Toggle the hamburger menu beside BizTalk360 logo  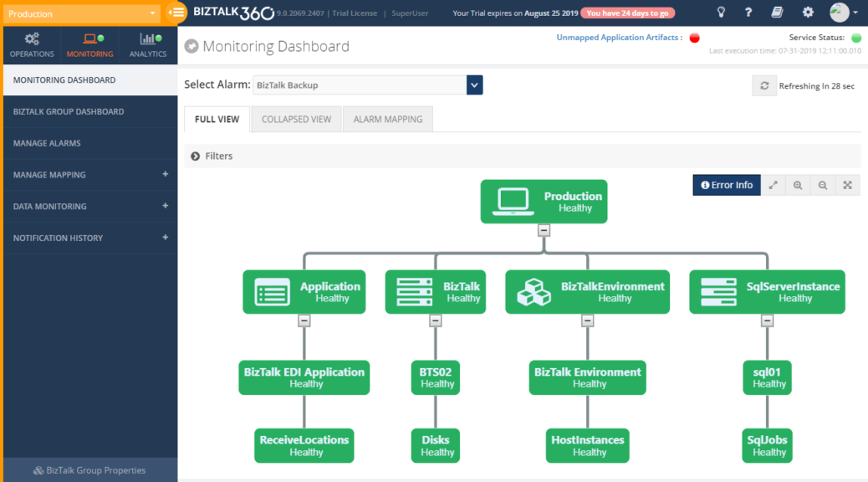(176, 13)
